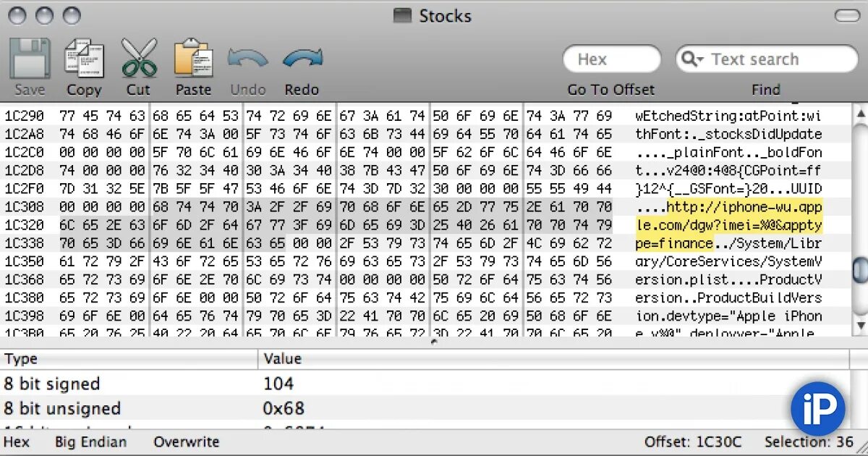Click the offset address 1C2D8
Image resolution: width=868 pixels, height=456 pixels.
pyautogui.click(x=24, y=170)
